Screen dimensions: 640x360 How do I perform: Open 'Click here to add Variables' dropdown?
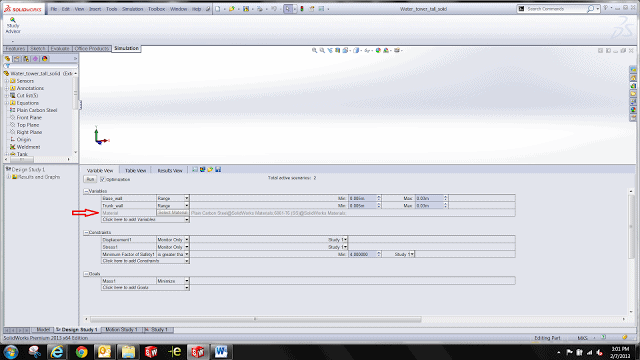point(145,220)
